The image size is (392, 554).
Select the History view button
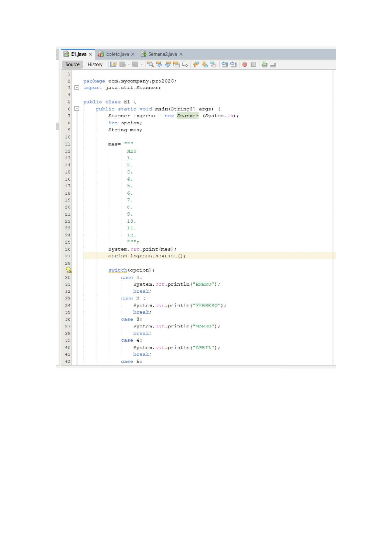tap(95, 64)
